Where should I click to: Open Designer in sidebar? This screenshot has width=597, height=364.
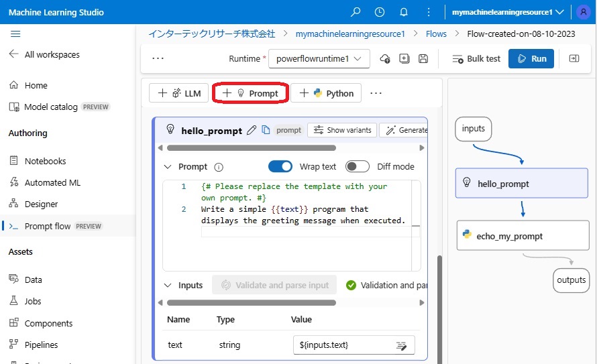[34, 204]
